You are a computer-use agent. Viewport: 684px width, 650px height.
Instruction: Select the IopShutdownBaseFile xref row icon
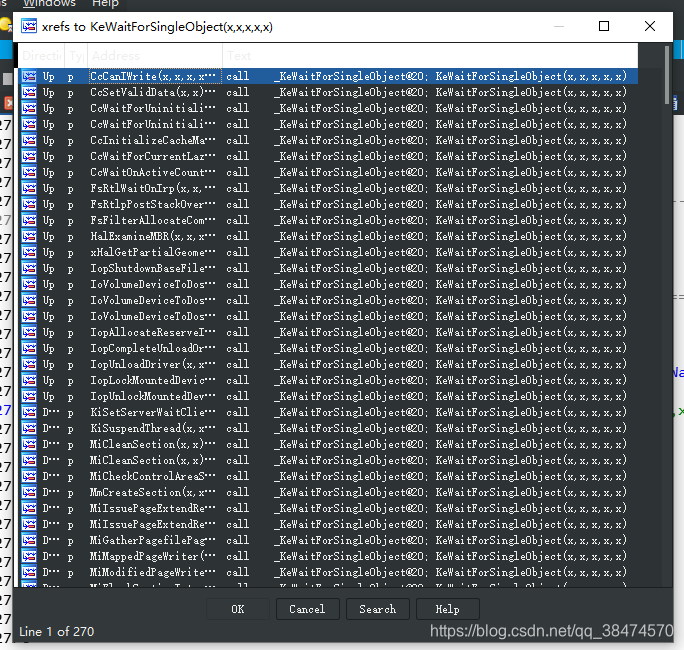click(29, 268)
